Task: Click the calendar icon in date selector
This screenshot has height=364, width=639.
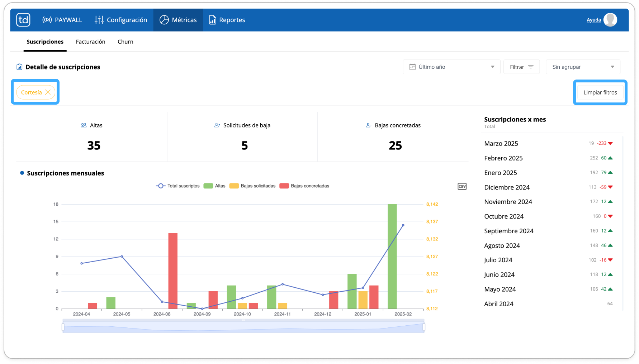Action: click(x=412, y=67)
